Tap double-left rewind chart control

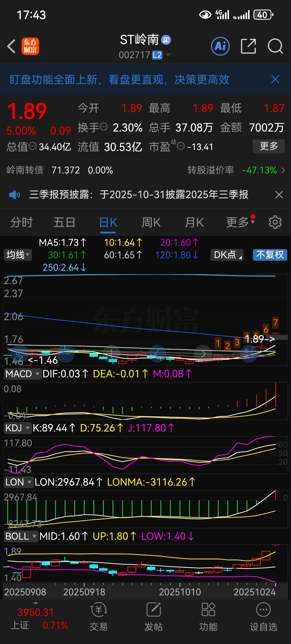click(19, 353)
